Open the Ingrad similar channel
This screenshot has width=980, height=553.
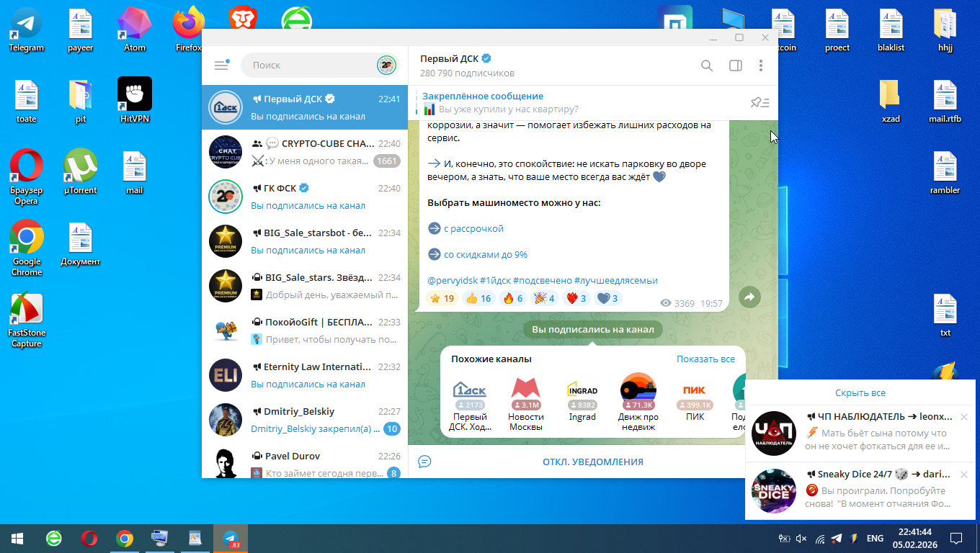click(582, 397)
